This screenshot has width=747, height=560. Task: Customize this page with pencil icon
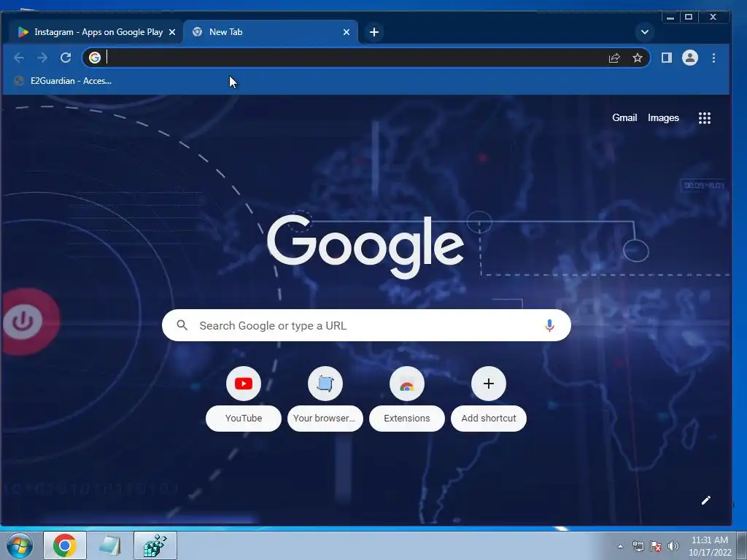click(706, 500)
